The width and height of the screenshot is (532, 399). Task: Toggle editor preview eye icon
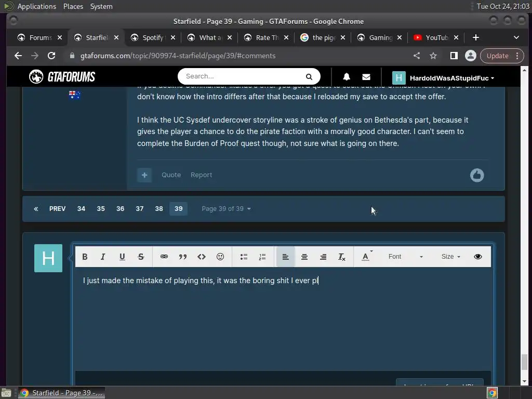click(478, 257)
